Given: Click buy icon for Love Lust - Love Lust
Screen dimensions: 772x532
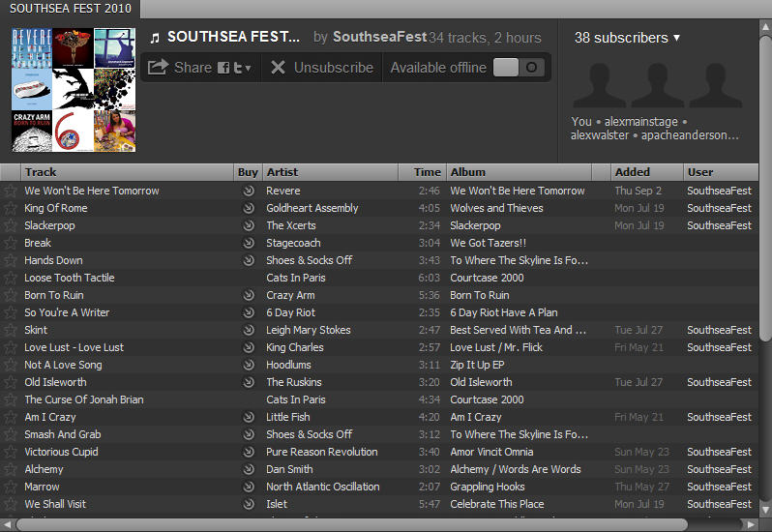Looking at the screenshot, I should click(x=249, y=347).
